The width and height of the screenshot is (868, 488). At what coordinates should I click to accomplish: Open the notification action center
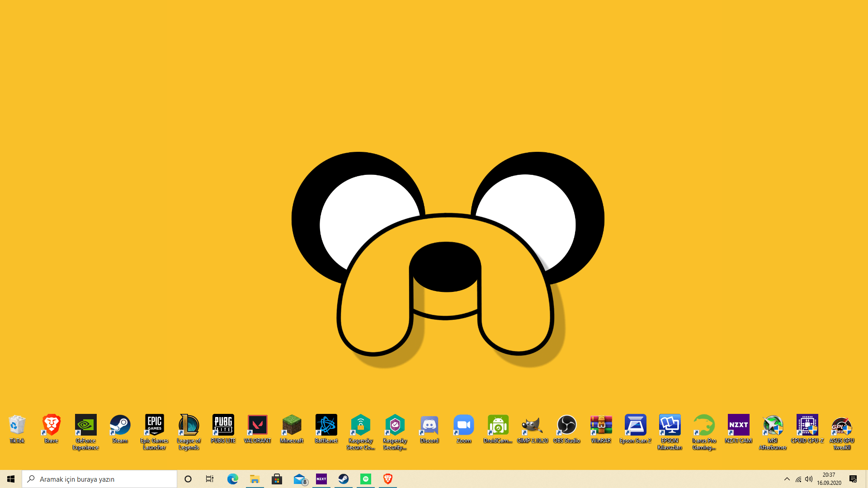tap(853, 479)
